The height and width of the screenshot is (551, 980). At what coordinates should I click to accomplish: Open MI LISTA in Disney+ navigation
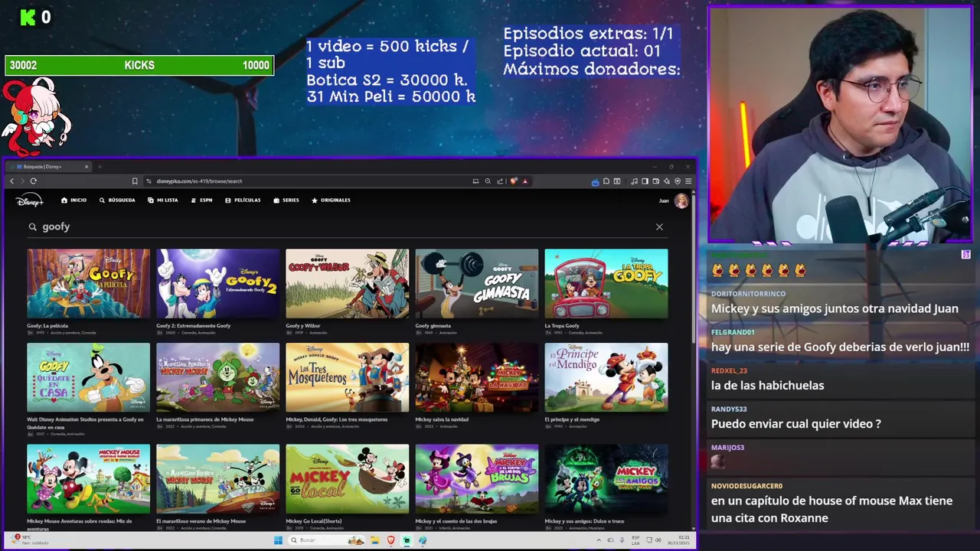click(x=162, y=201)
